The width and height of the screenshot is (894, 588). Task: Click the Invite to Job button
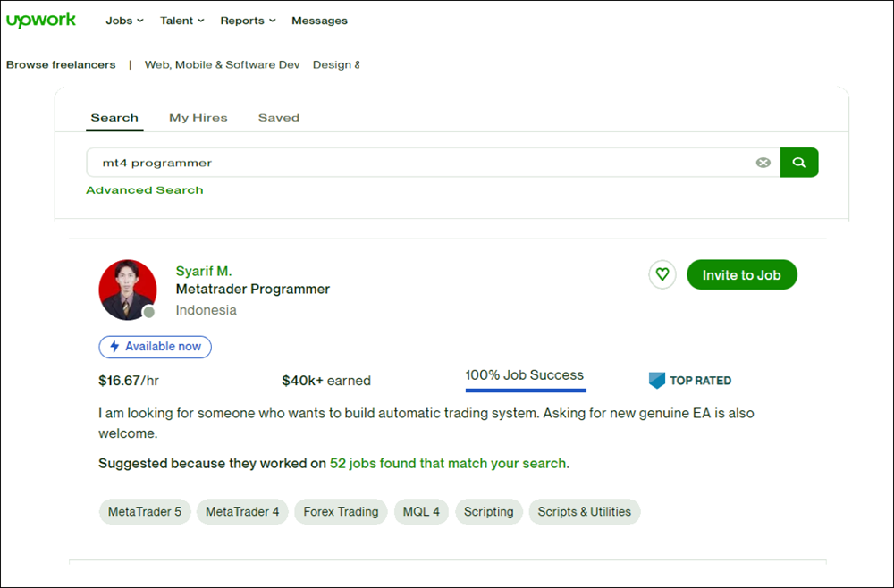pos(742,274)
